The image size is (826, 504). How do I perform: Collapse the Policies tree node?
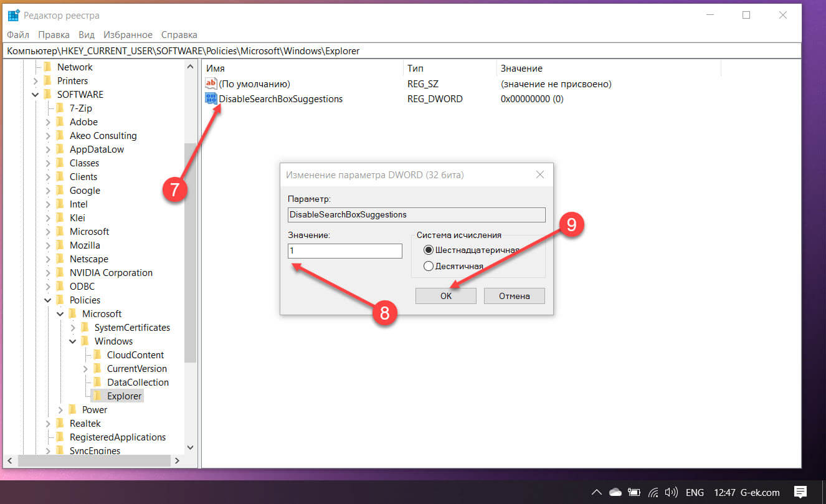(x=48, y=300)
